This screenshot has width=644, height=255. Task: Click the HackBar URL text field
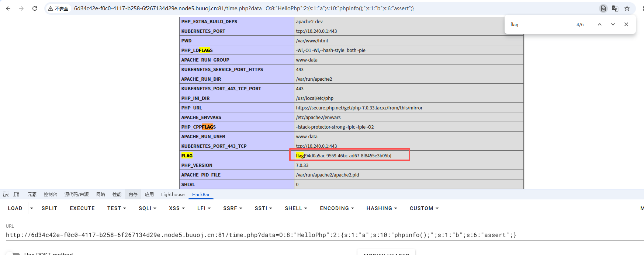(325, 235)
